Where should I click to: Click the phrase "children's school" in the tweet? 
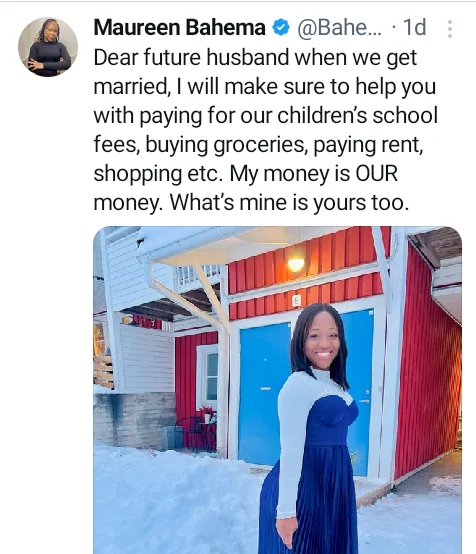(x=358, y=116)
